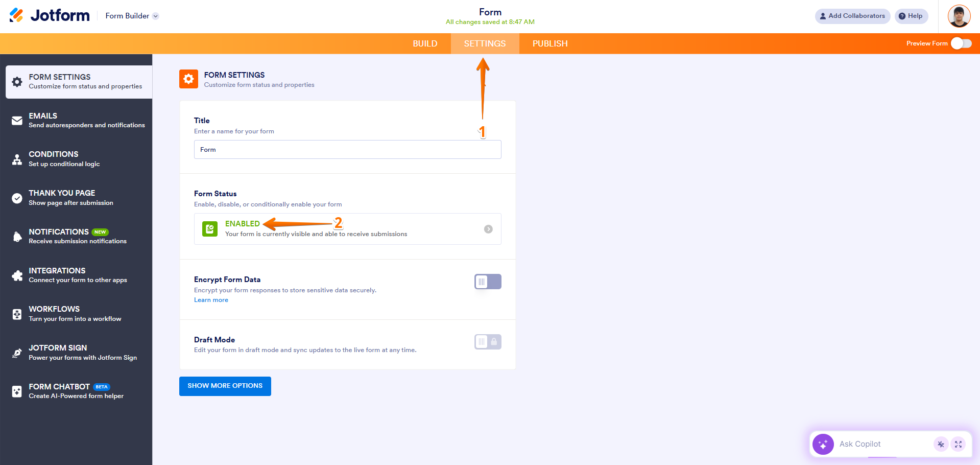This screenshot has height=465, width=980.
Task: Switch to the BUILD tab
Action: [x=425, y=43]
